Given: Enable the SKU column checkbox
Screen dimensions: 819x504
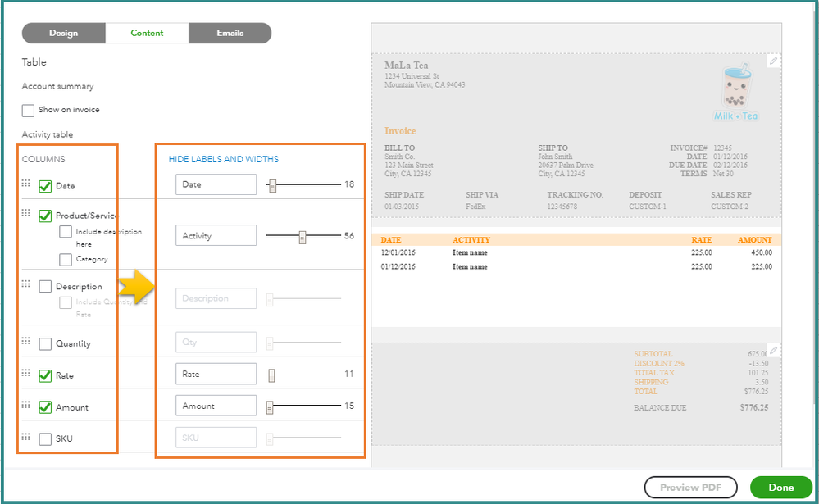Looking at the screenshot, I should [45, 438].
